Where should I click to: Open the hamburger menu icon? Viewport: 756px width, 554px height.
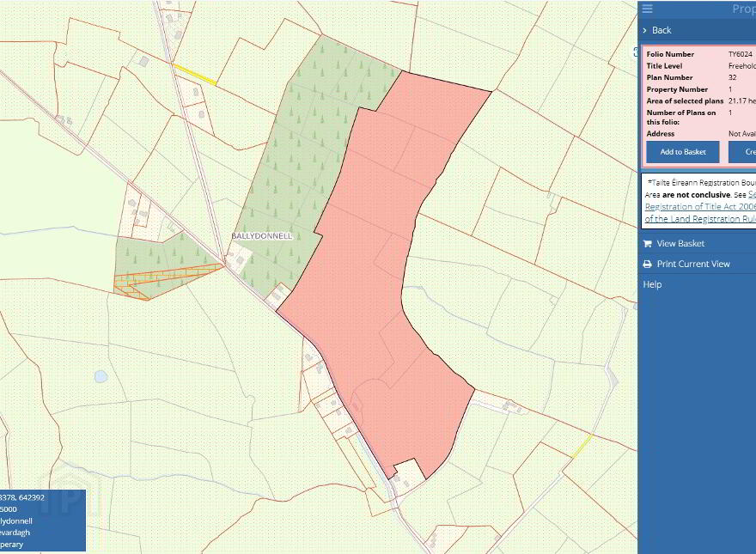(647, 9)
